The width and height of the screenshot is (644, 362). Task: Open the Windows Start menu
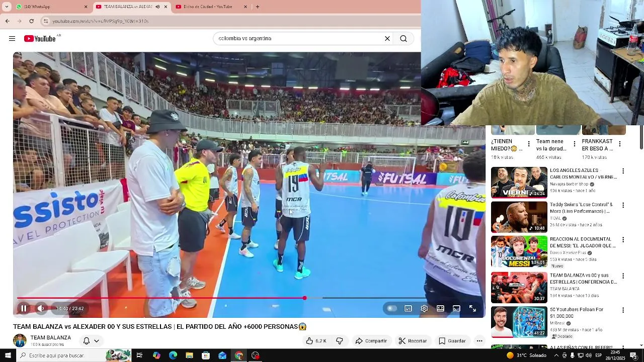8,355
